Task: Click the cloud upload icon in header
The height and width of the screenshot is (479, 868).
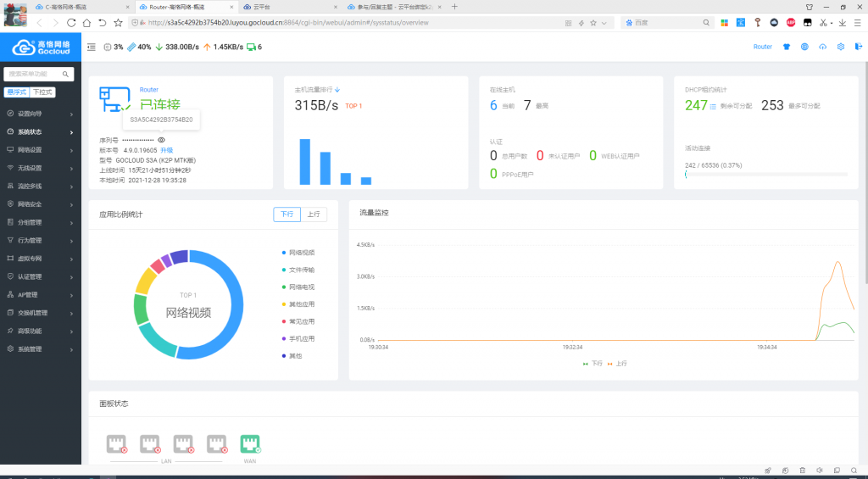Action: pos(822,47)
